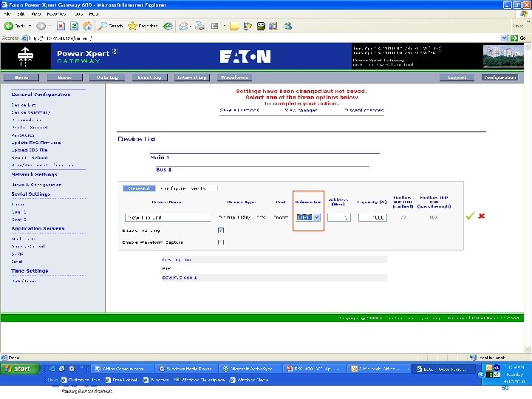532x399 pixels.
Task: Click the Device Name input field
Action: tap(168, 217)
